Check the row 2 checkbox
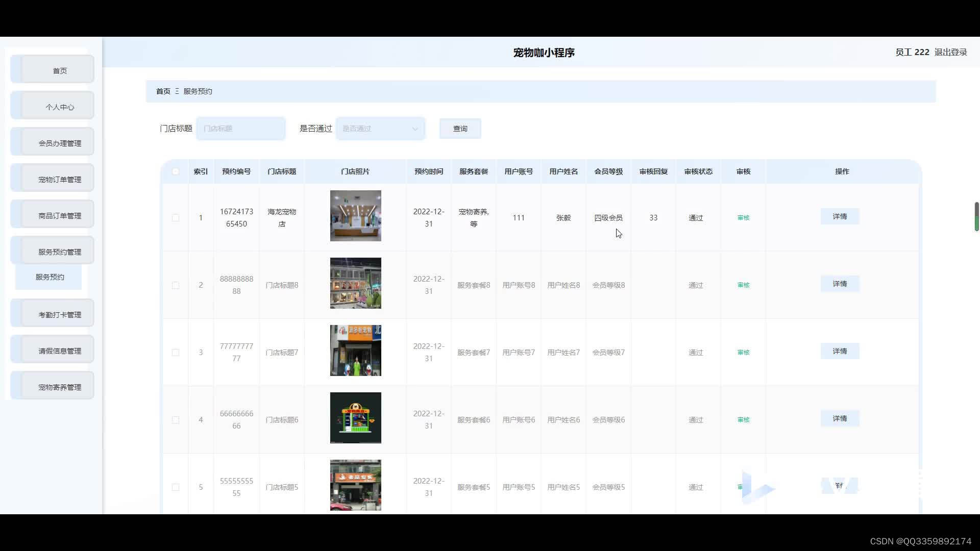The width and height of the screenshot is (980, 551). [x=176, y=285]
